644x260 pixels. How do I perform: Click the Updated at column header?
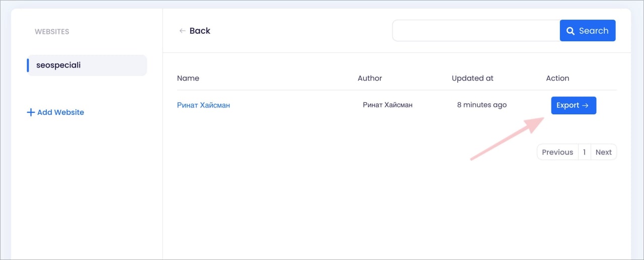coord(472,78)
